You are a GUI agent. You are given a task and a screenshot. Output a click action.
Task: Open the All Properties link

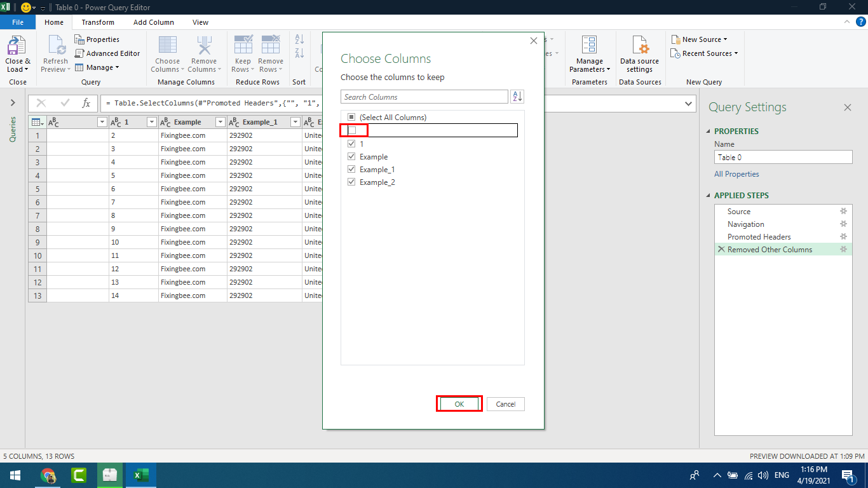[x=736, y=174]
